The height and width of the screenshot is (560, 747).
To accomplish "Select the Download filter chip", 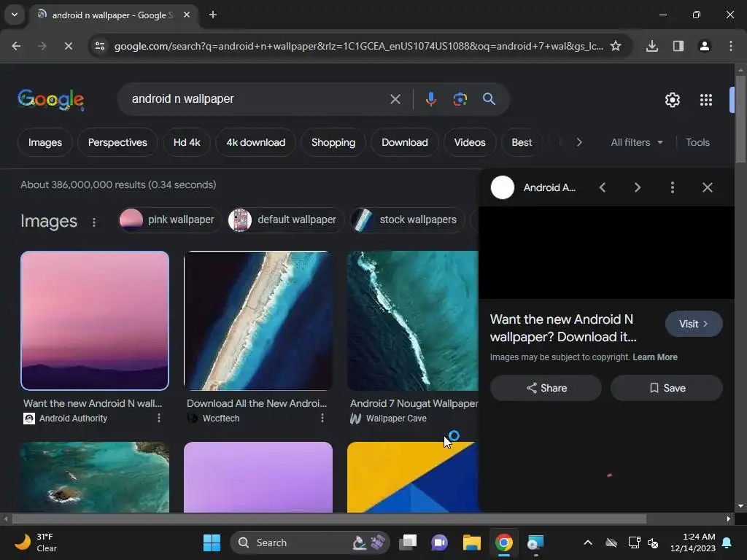I will 404,142.
